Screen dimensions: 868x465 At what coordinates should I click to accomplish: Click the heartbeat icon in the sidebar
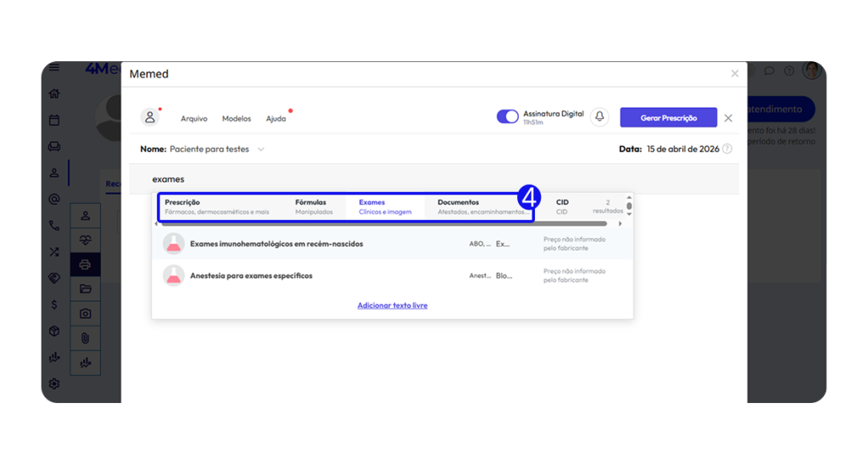pos(85,240)
